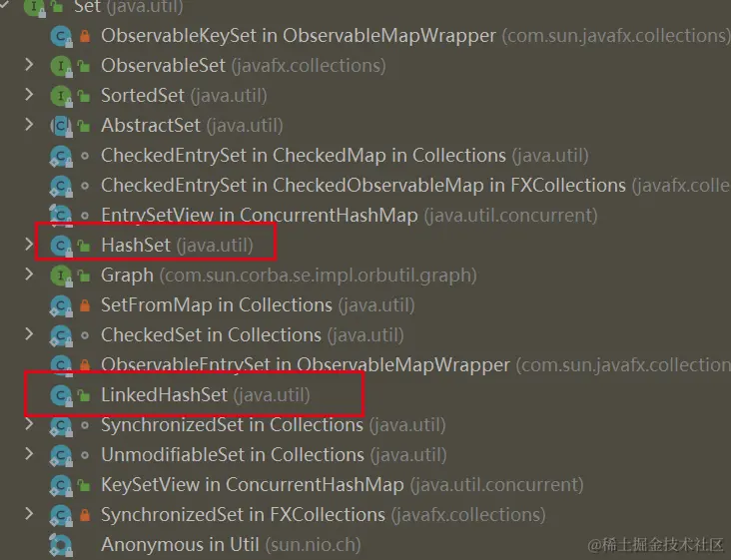Expand the UnmodifiableSet in Collections node
This screenshot has height=560, width=731.
[x=29, y=453]
